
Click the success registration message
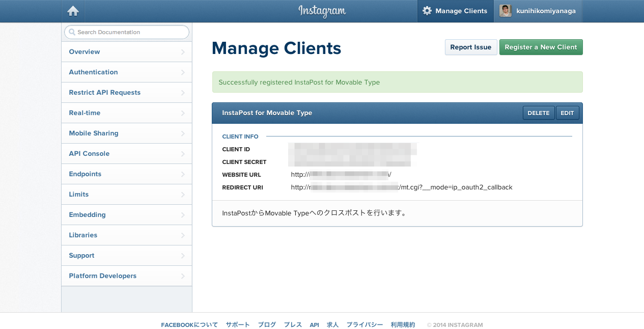(x=397, y=82)
